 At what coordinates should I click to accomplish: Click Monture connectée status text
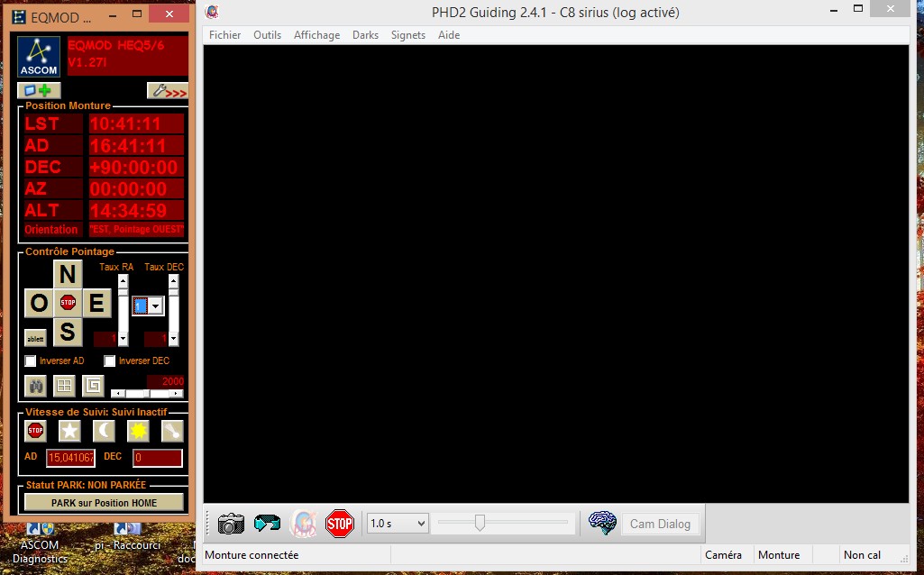pos(252,555)
